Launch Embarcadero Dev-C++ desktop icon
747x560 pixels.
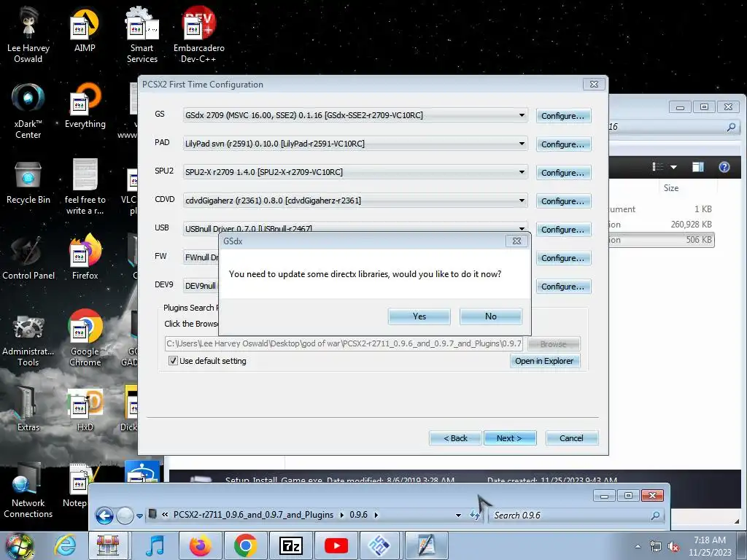tap(198, 34)
